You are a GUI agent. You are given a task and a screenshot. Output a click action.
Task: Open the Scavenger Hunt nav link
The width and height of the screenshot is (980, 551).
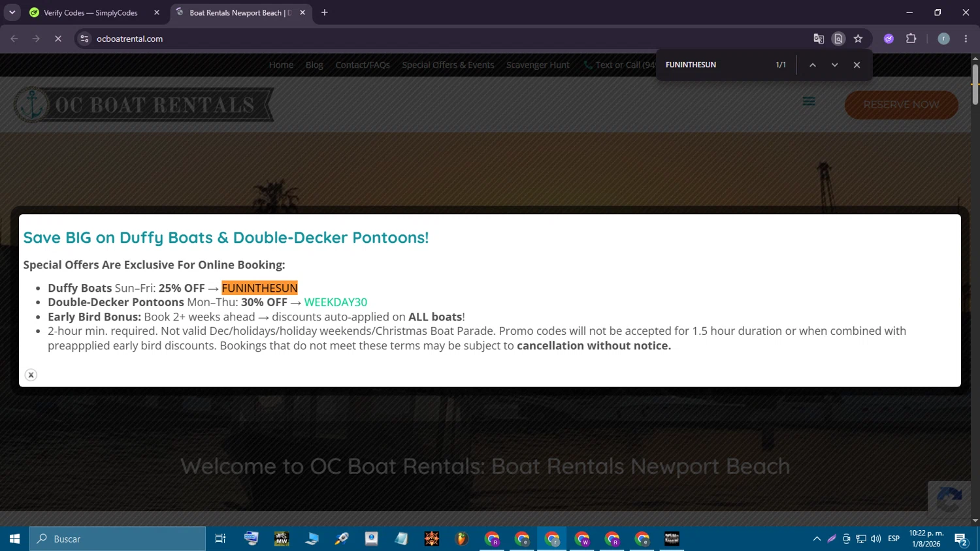coord(538,65)
